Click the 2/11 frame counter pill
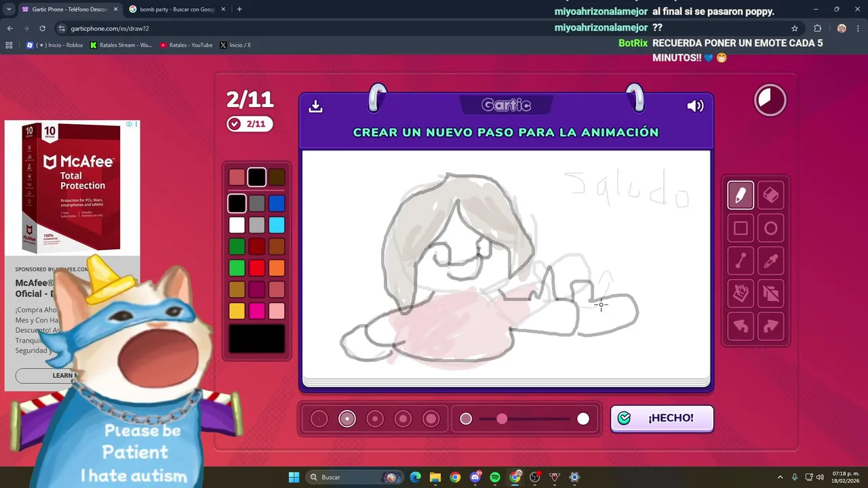Image resolution: width=868 pixels, height=488 pixels. 250,124
